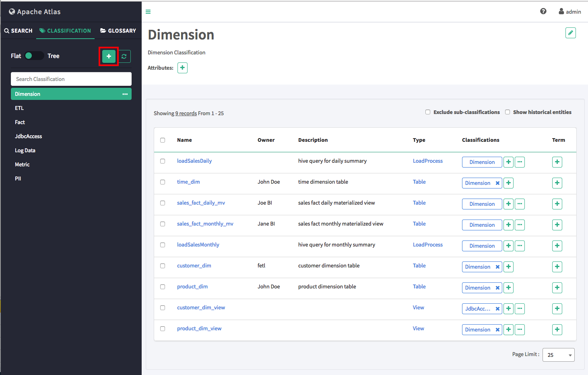Add term to time_dim row
The width and height of the screenshot is (588, 375).
(557, 183)
